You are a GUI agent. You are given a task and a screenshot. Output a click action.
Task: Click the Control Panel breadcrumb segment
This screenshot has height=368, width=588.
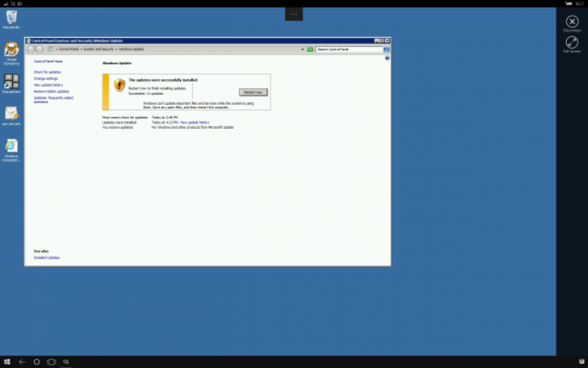pos(69,49)
